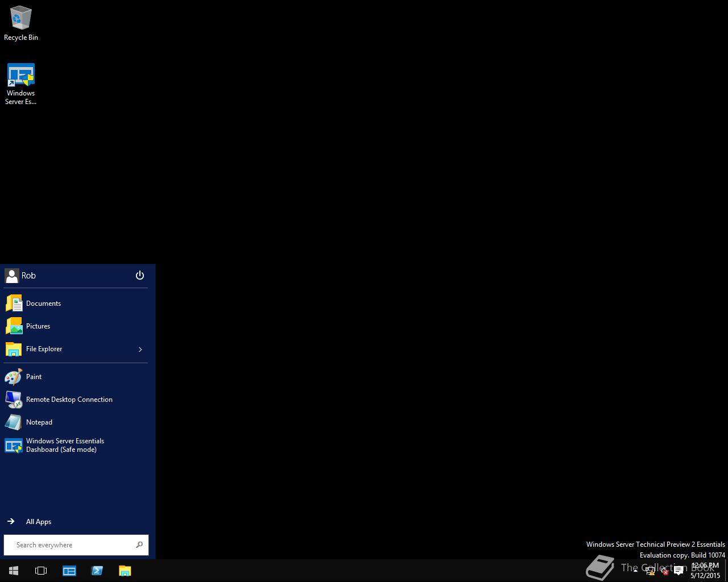Open the Recycle Bin desktop icon
Screen dimensions: 728x582
21,23
